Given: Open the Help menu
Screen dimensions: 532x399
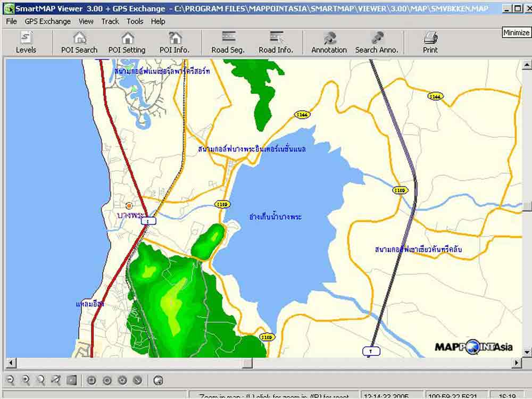Looking at the screenshot, I should coord(158,21).
